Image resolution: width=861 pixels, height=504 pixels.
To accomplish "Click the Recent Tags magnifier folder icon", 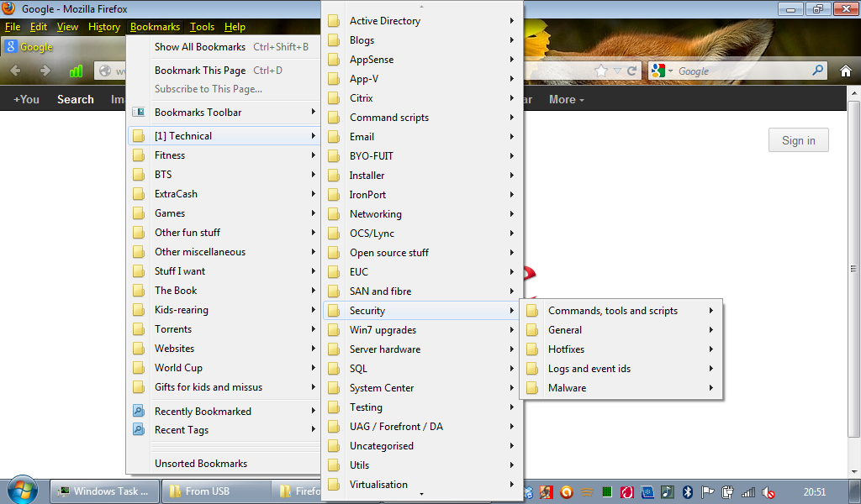I will (139, 429).
